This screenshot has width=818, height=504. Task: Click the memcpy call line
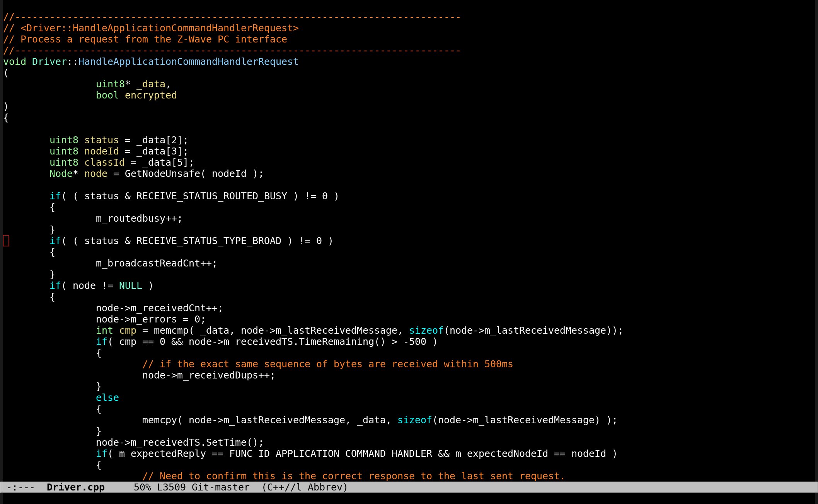click(x=380, y=420)
